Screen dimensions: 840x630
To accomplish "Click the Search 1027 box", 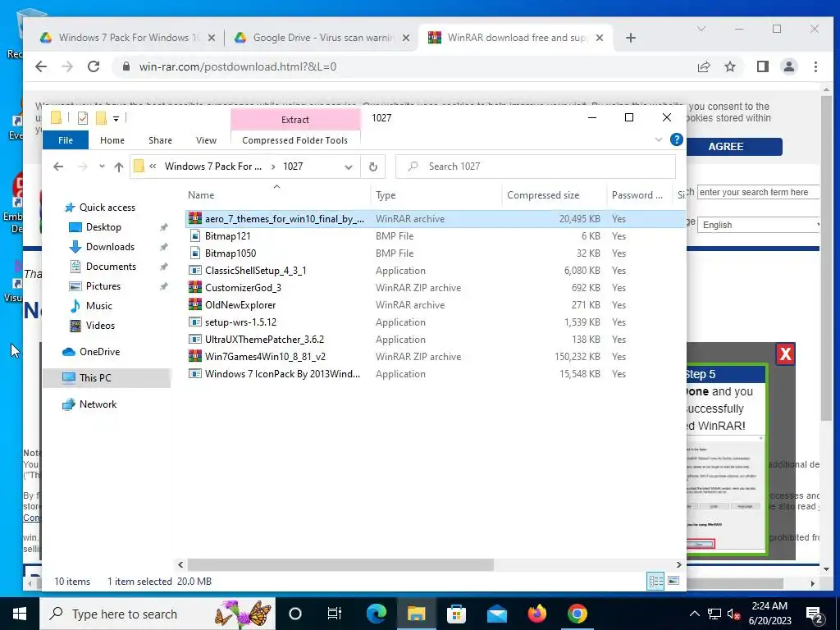I will point(535,167).
